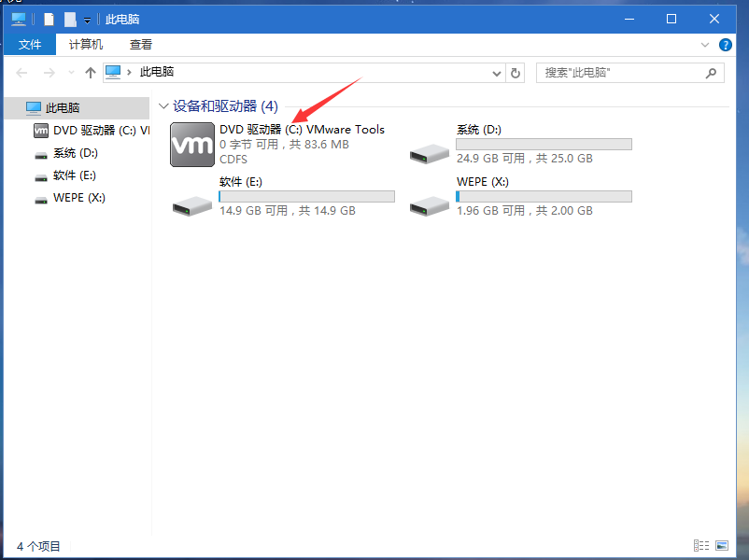Click 此电脑 in the address path
Screen dimensions: 749x560
click(157, 72)
